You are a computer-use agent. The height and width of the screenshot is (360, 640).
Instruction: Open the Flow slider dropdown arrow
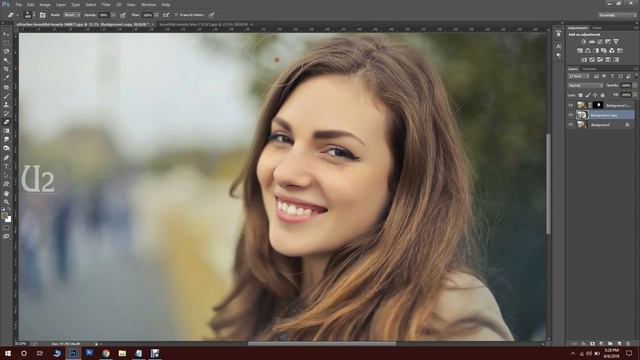(x=157, y=15)
